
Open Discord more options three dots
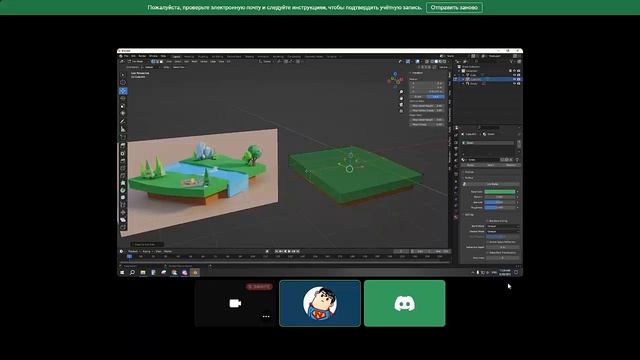(266, 316)
